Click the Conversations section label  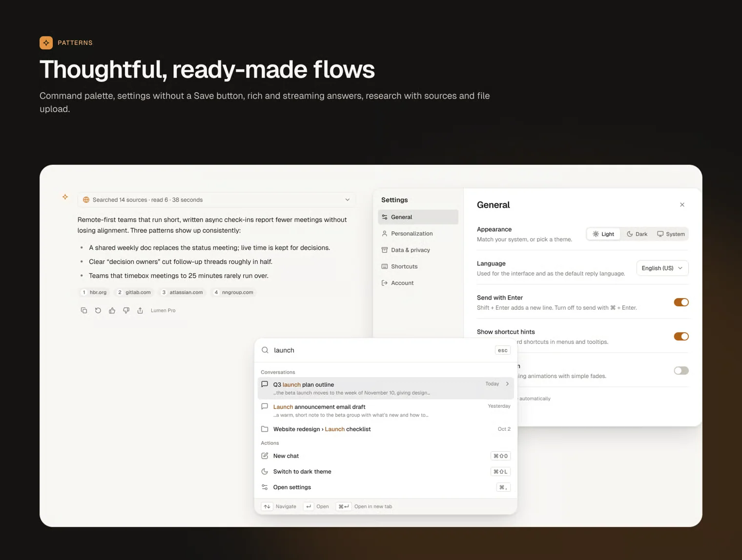[278, 372]
